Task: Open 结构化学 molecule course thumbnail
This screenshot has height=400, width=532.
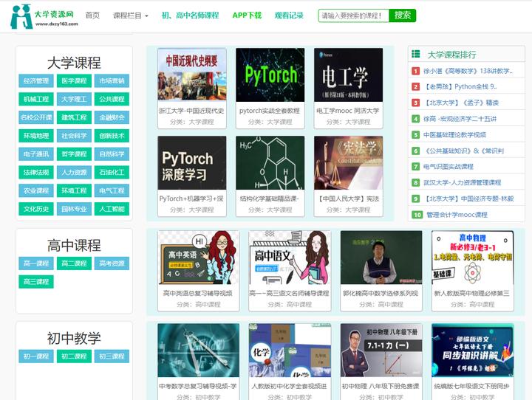Action: tap(270, 162)
